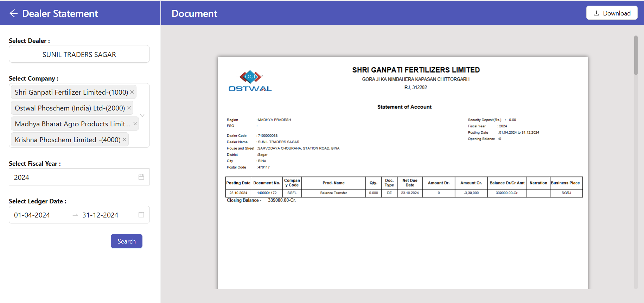This screenshot has height=303, width=644.
Task: Click the 'Posting Date' column header
Action: coord(238,183)
